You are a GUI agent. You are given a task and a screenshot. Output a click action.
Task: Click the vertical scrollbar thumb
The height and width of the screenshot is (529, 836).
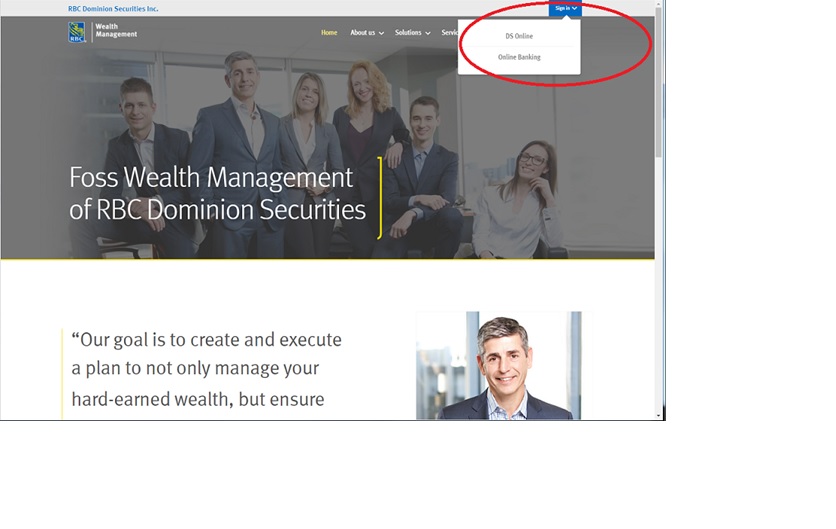(658, 83)
